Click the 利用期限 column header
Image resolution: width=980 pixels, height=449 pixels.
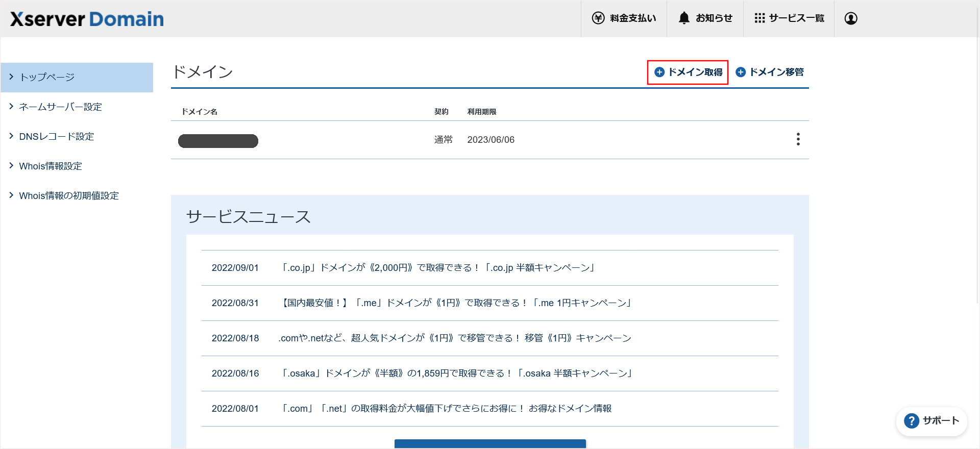pyautogui.click(x=482, y=112)
